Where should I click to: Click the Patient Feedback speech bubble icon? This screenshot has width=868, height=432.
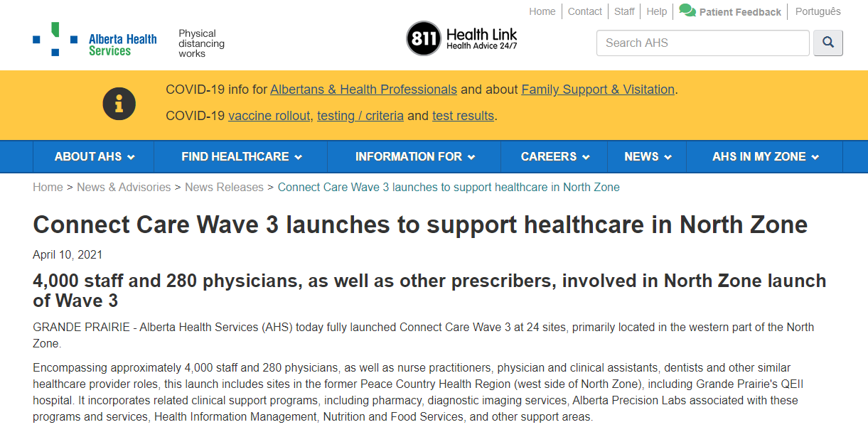point(687,11)
